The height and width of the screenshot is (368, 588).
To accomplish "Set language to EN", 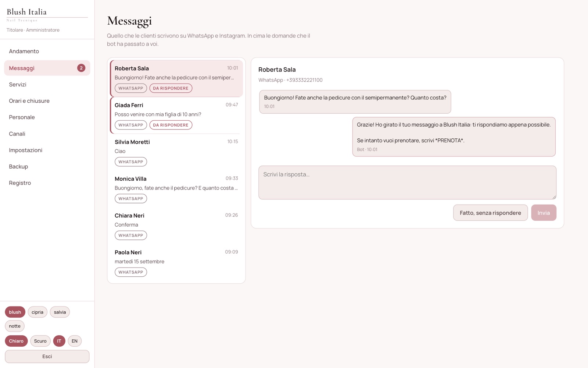I will 75,341.
